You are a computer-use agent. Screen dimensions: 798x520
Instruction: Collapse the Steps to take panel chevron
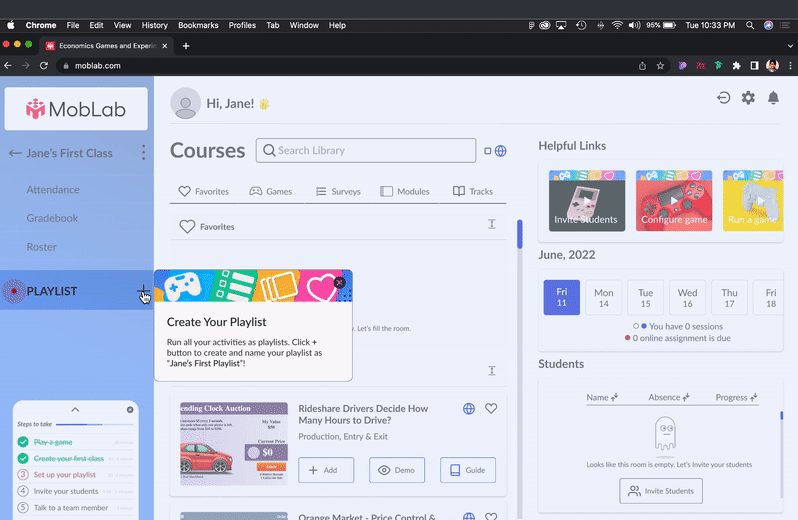coord(75,410)
